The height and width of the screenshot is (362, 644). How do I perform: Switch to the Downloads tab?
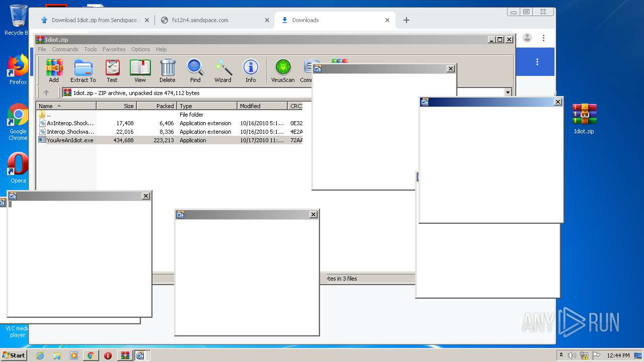pos(334,20)
